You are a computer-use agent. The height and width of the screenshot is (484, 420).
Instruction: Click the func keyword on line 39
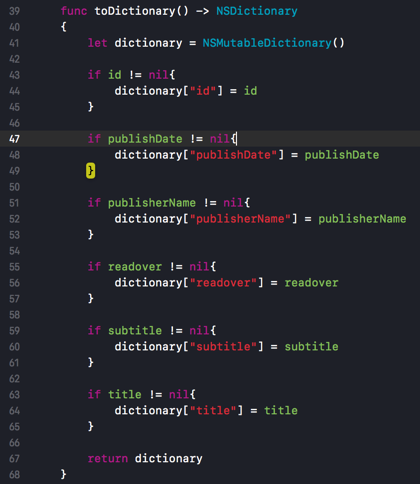pos(74,11)
